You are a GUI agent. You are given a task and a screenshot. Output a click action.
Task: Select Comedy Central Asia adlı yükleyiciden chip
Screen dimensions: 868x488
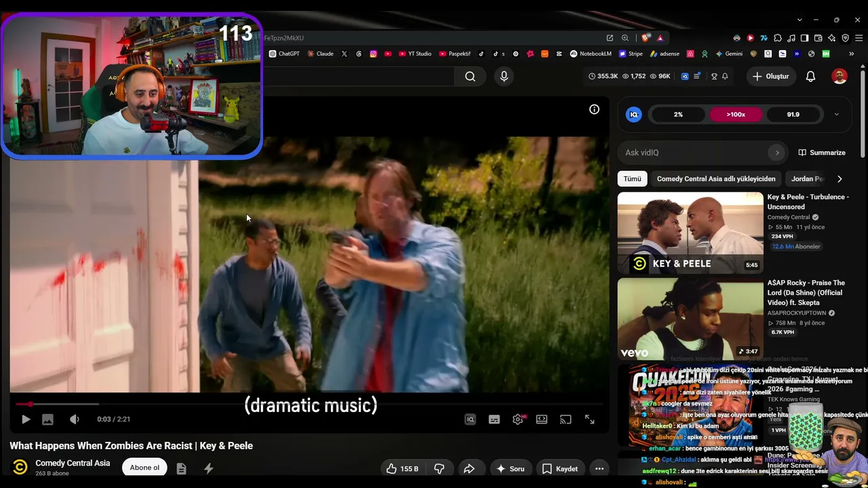(x=716, y=179)
